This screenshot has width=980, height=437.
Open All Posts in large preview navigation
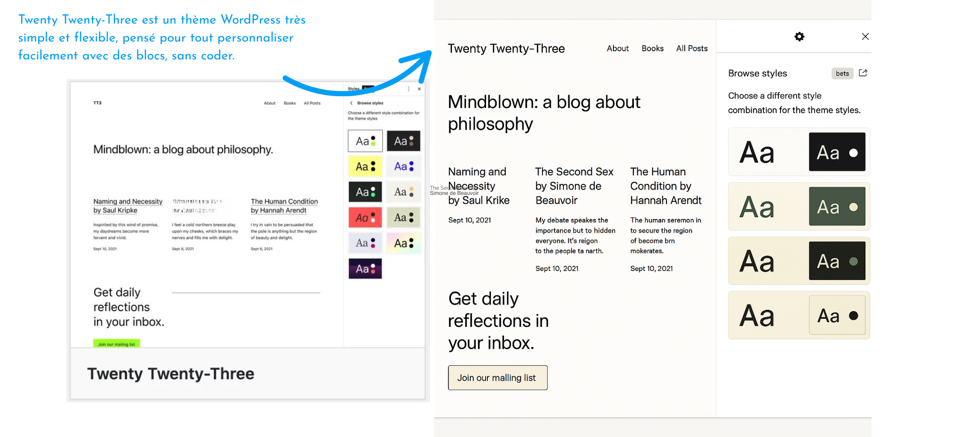[692, 49]
